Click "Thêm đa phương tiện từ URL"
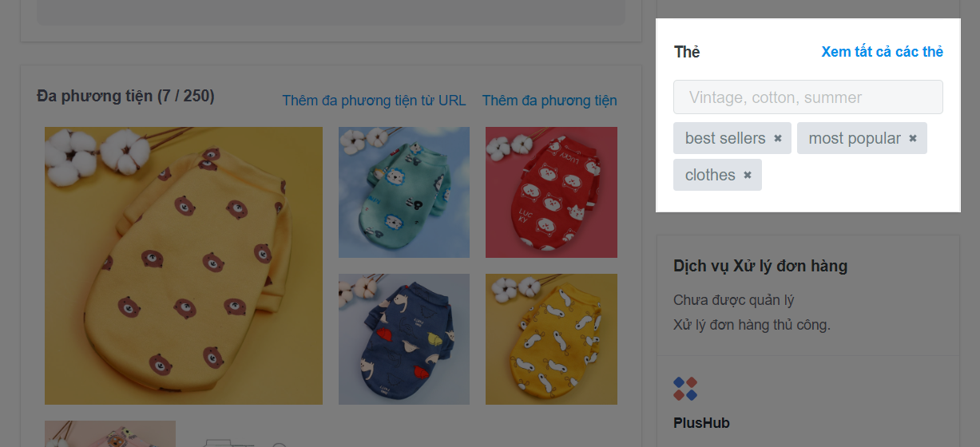 [374, 101]
